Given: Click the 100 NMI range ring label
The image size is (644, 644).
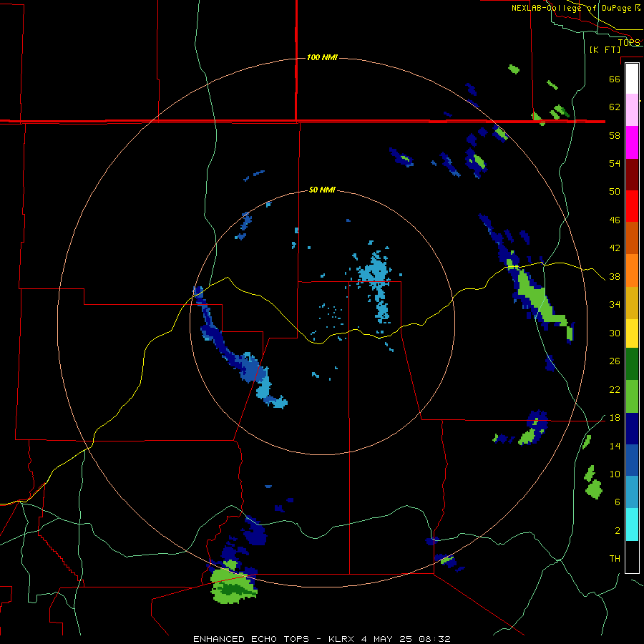Looking at the screenshot, I should pos(322,57).
